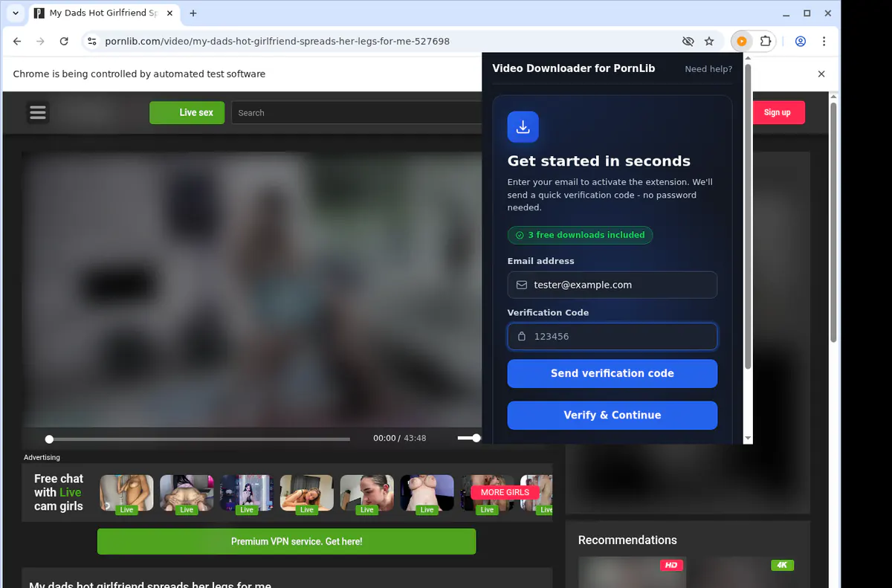892x588 pixels.
Task: Click Send verification code button
Action: 613,374
